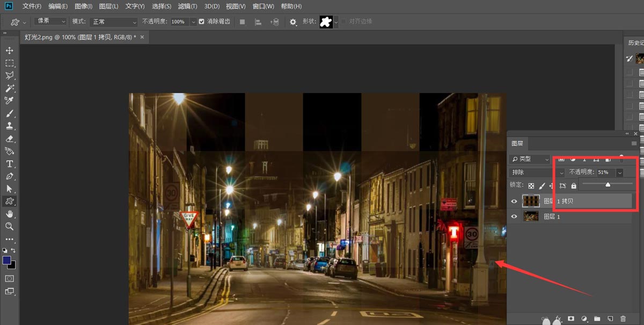Open the 文件(F) menu

(32, 6)
